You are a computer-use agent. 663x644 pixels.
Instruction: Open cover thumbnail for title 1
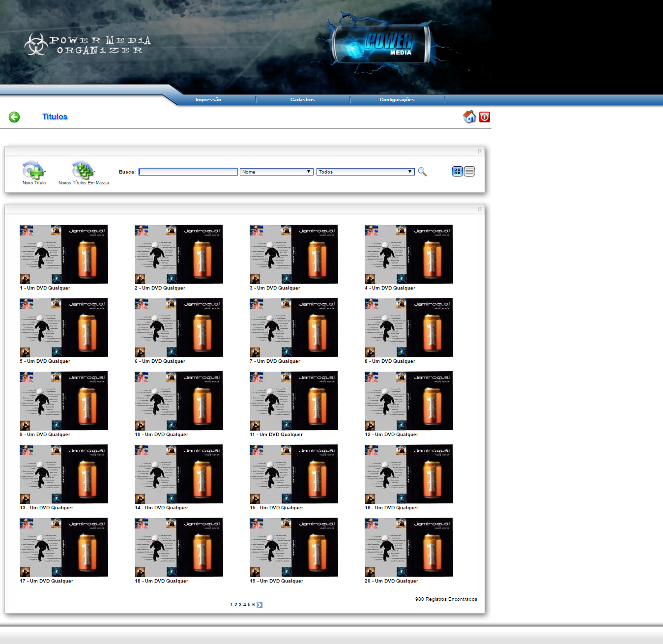tap(64, 254)
